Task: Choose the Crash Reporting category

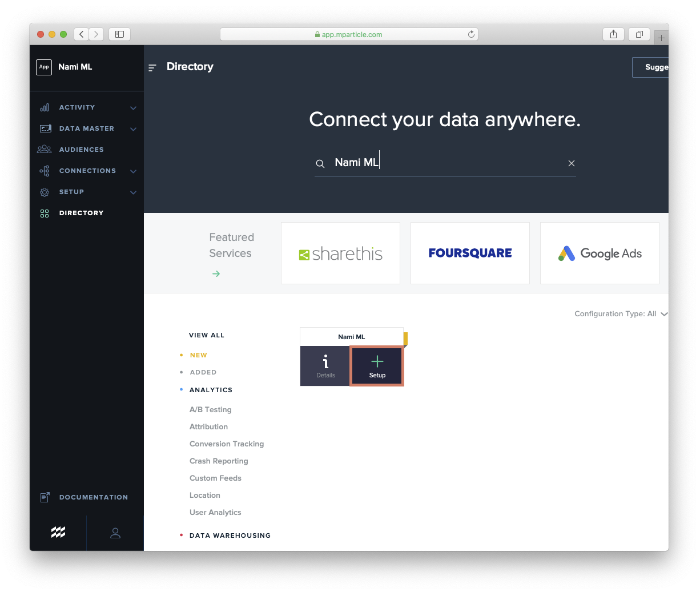Action: coord(219,461)
